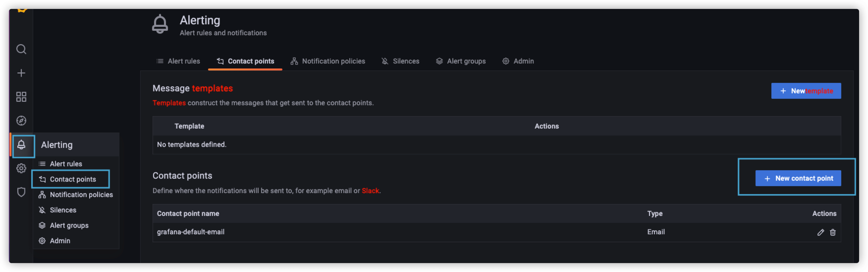Select Contact points in the Alerting submenu
The width and height of the screenshot is (868, 272).
[71, 179]
